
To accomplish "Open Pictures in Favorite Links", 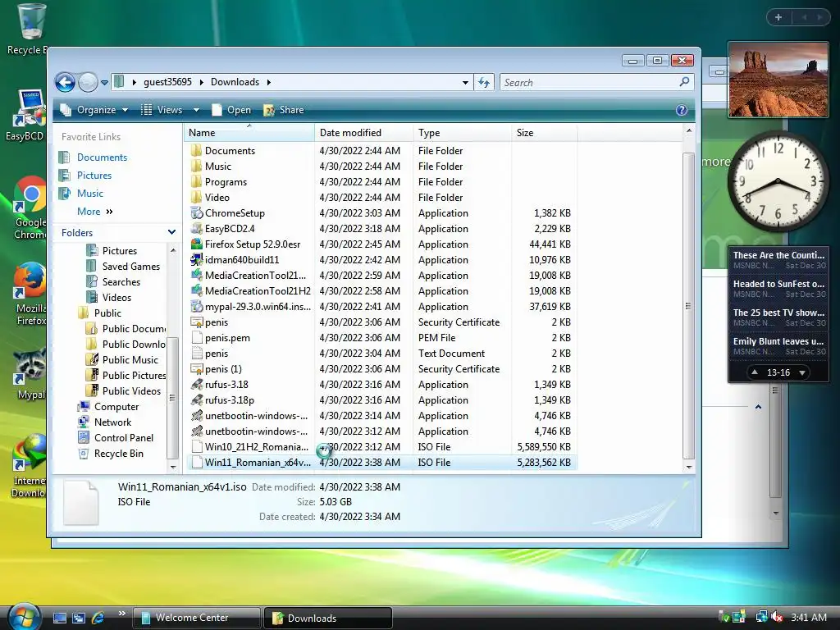I will pyautogui.click(x=94, y=176).
